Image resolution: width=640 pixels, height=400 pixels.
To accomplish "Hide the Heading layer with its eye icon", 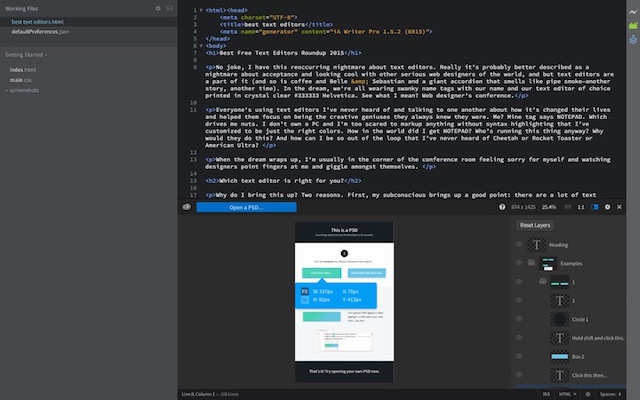I will tap(519, 244).
